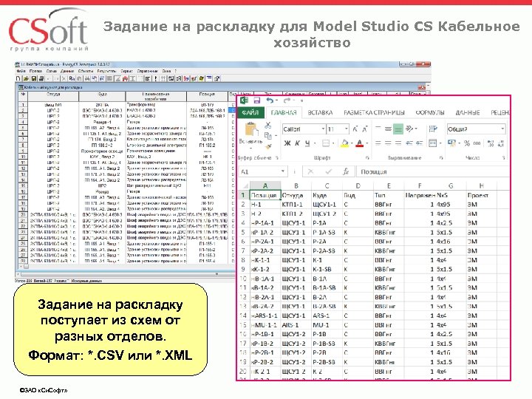
Task: Toggle italic К formatting
Action: (297, 143)
